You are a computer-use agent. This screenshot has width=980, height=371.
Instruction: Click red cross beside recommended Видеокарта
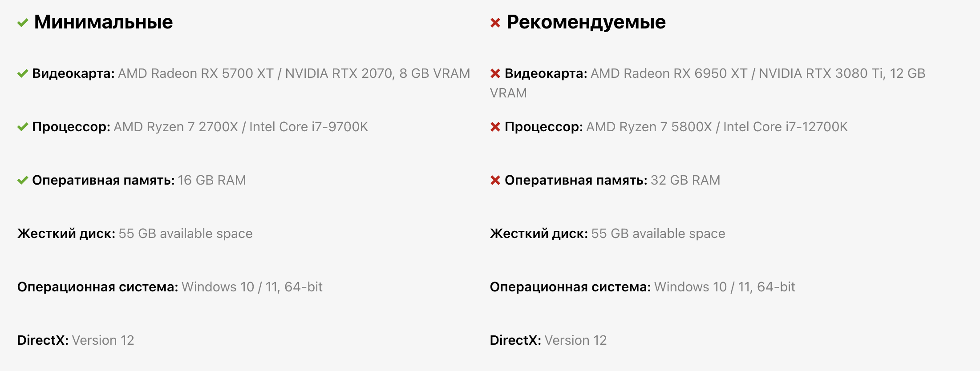[495, 73]
